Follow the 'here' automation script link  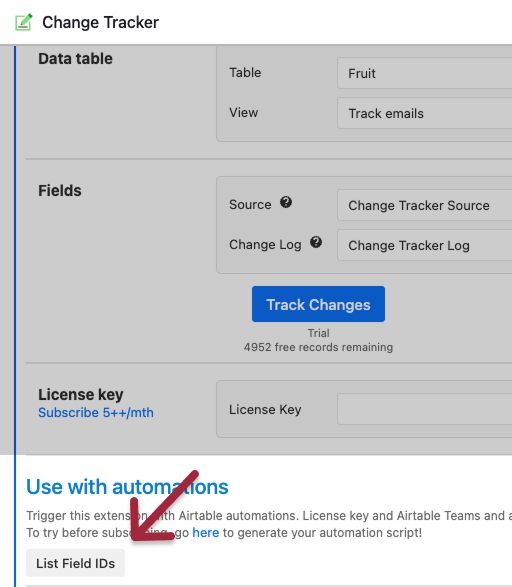tap(205, 532)
